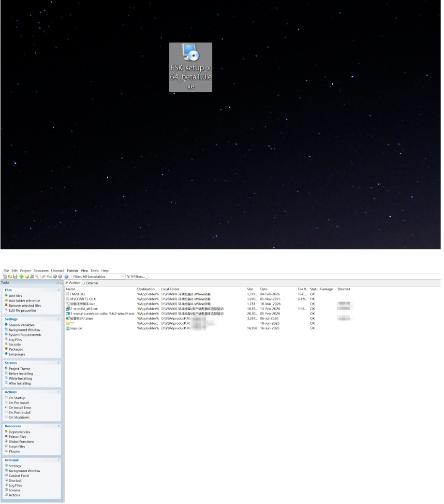This screenshot has height=504, width=444.
Task: Click the Save project floppy disk icon
Action: tap(15, 276)
